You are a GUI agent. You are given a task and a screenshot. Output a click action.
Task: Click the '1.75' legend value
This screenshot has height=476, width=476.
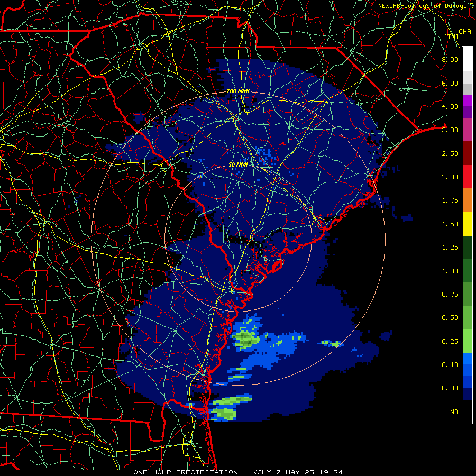[x=450, y=200]
